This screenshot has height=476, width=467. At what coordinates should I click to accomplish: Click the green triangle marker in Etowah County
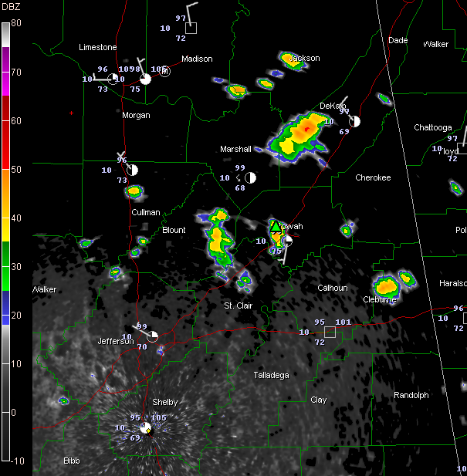coord(275,226)
